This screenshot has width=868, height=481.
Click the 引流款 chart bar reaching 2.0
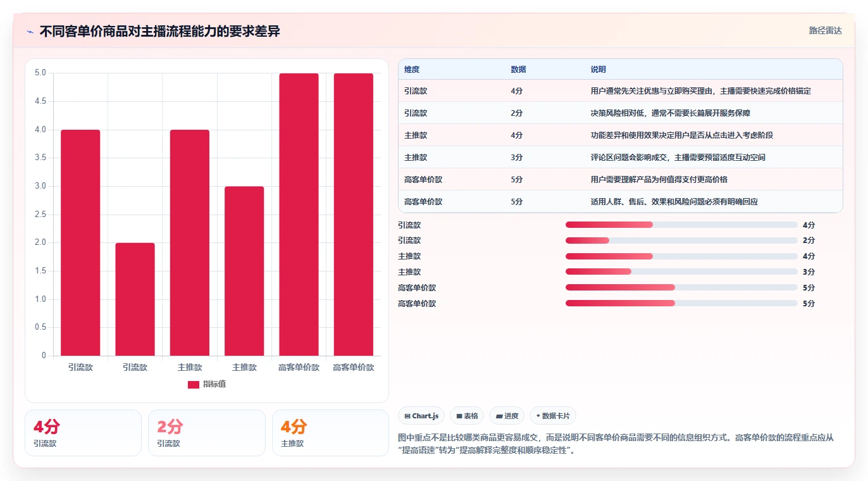tap(135, 299)
